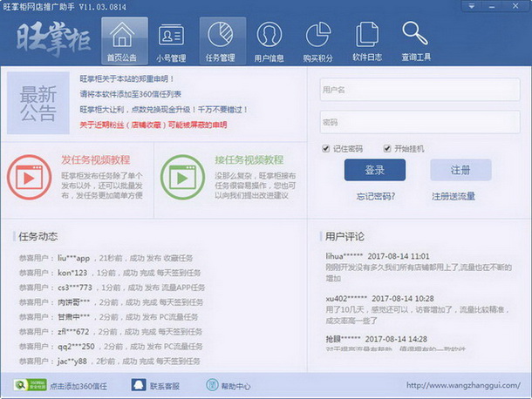Click 点击添加360信任 link
This screenshot has width=532, height=399.
coord(78,386)
